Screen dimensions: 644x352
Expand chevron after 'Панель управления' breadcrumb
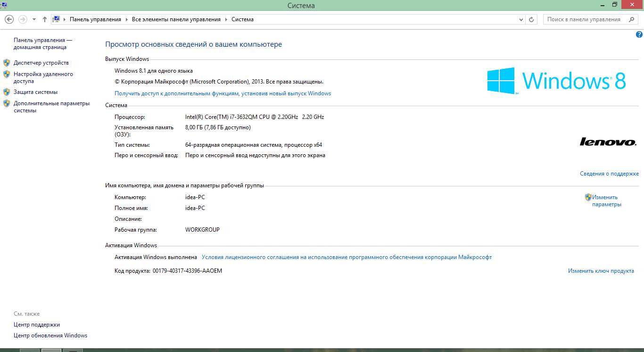(x=126, y=19)
